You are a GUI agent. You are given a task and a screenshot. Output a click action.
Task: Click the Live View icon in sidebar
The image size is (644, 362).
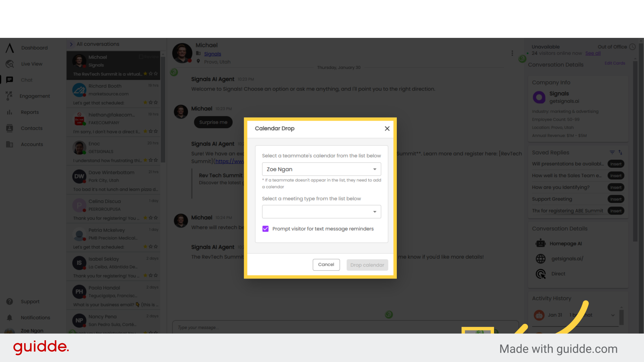point(10,64)
